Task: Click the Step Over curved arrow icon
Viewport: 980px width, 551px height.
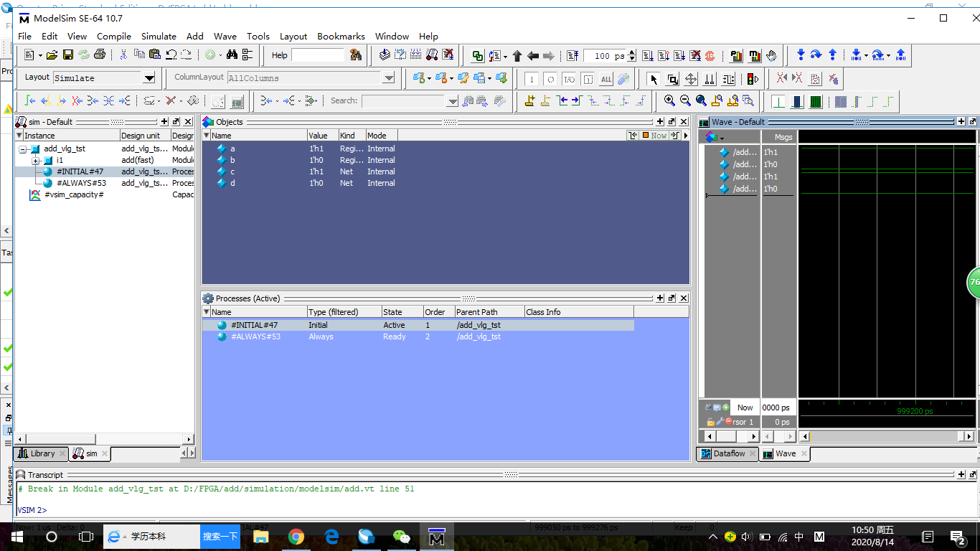Action: [816, 55]
